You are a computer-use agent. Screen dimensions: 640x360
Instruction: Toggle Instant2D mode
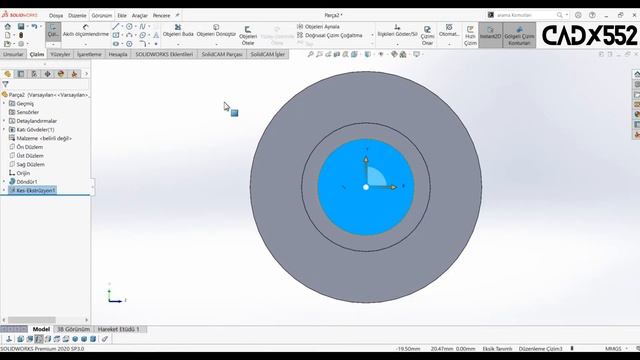pyautogui.click(x=490, y=35)
